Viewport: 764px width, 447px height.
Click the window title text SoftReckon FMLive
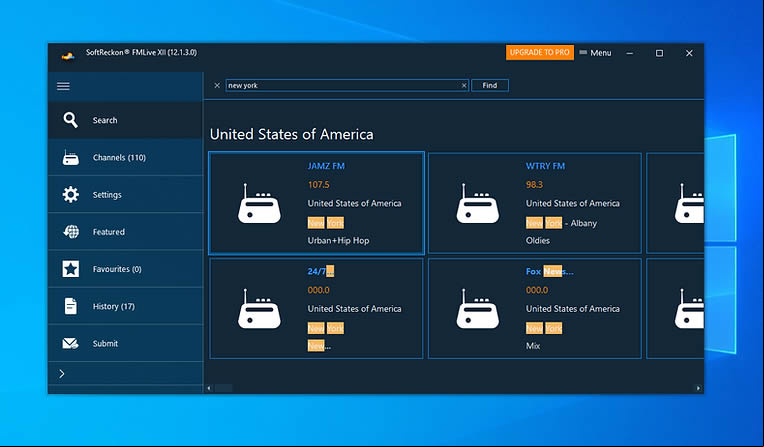[141, 52]
